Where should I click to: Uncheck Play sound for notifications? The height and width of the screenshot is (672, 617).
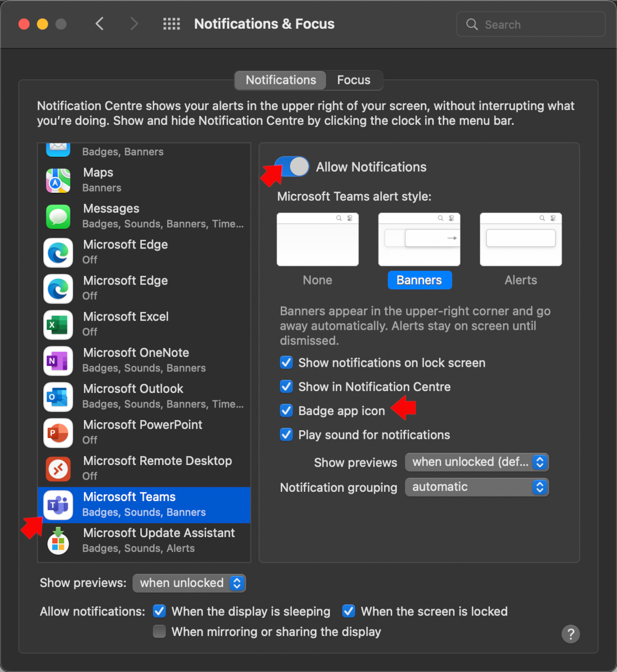[x=286, y=435]
